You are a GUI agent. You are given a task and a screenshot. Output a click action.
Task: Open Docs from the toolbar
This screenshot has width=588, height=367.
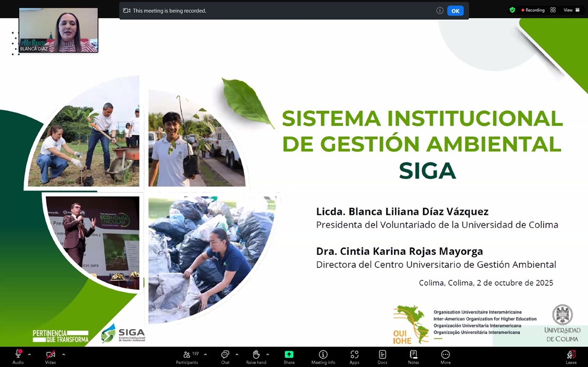pyautogui.click(x=382, y=356)
